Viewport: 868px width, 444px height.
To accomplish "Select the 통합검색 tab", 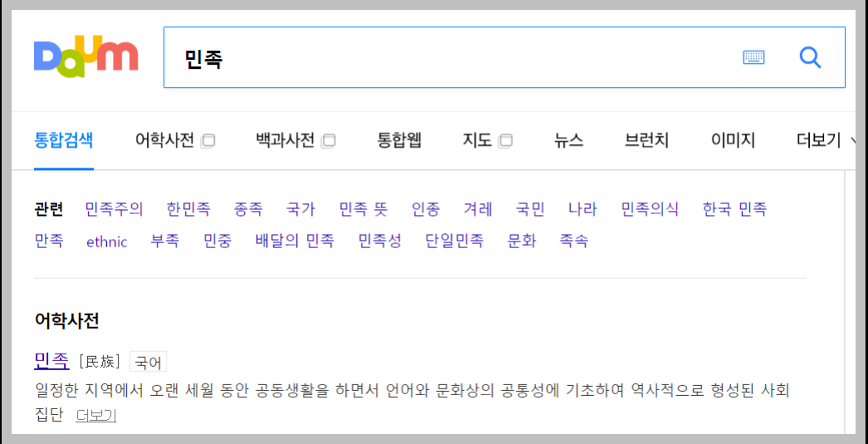I will pos(64,140).
